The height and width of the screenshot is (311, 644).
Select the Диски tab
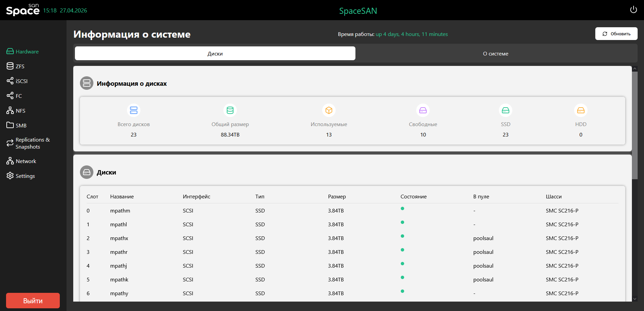[x=215, y=54]
